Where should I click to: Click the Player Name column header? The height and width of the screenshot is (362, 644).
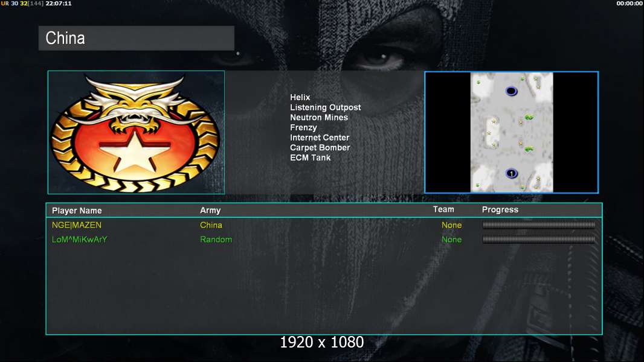(x=77, y=211)
